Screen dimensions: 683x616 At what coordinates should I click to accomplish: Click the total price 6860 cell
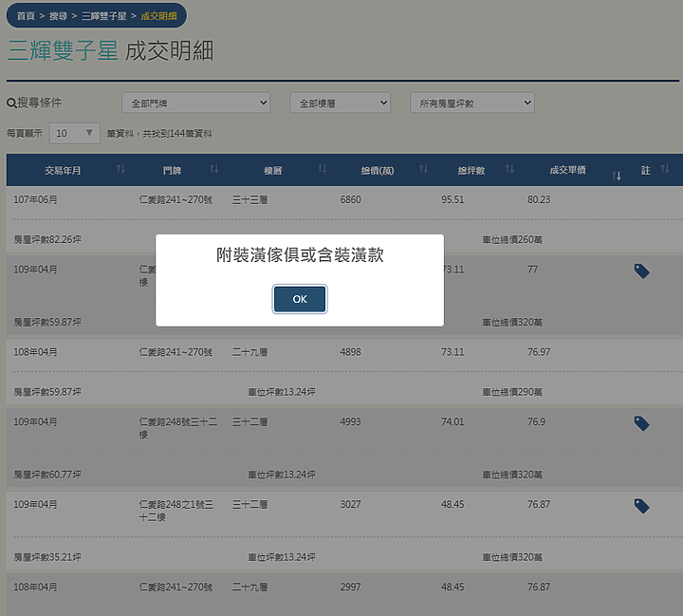(351, 199)
